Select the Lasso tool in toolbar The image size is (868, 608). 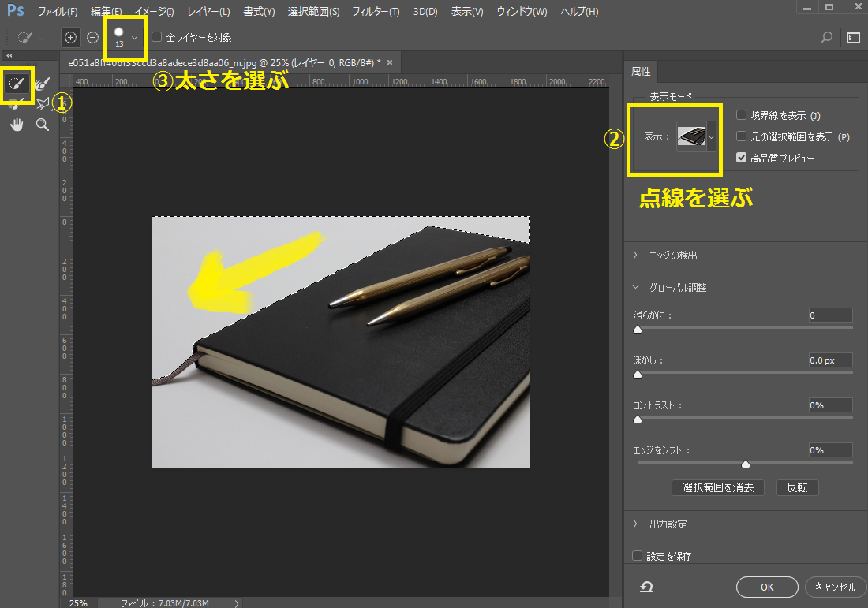coord(43,103)
